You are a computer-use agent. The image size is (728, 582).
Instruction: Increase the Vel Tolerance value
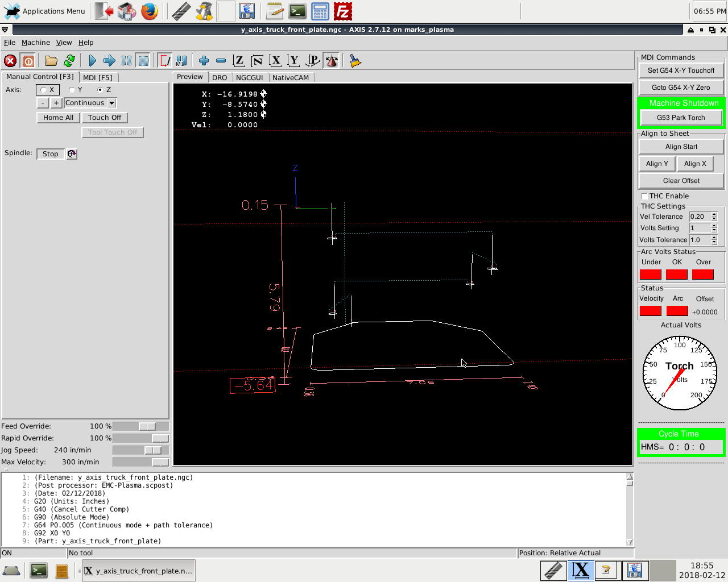[714, 214]
